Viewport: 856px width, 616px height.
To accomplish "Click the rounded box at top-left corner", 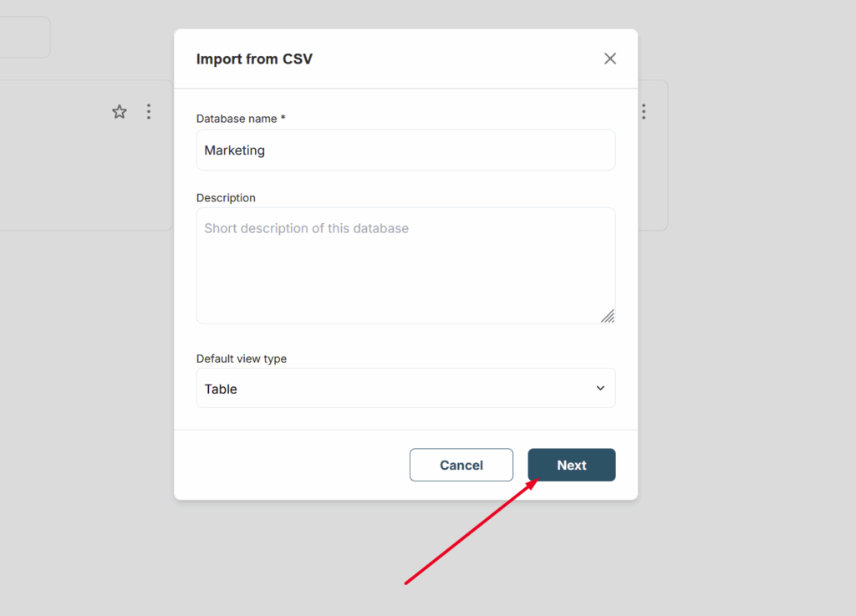I will 23,38.
